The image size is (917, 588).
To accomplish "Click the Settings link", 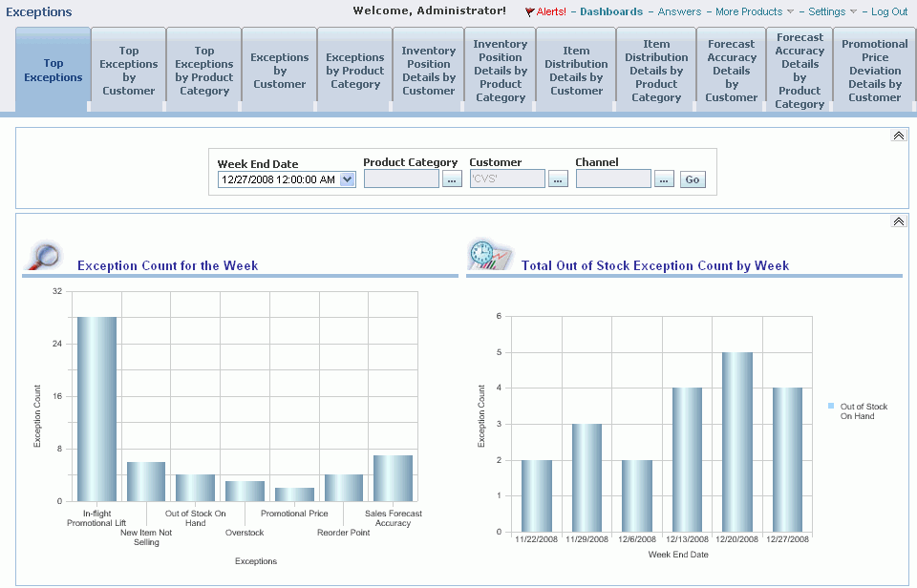I will [827, 11].
